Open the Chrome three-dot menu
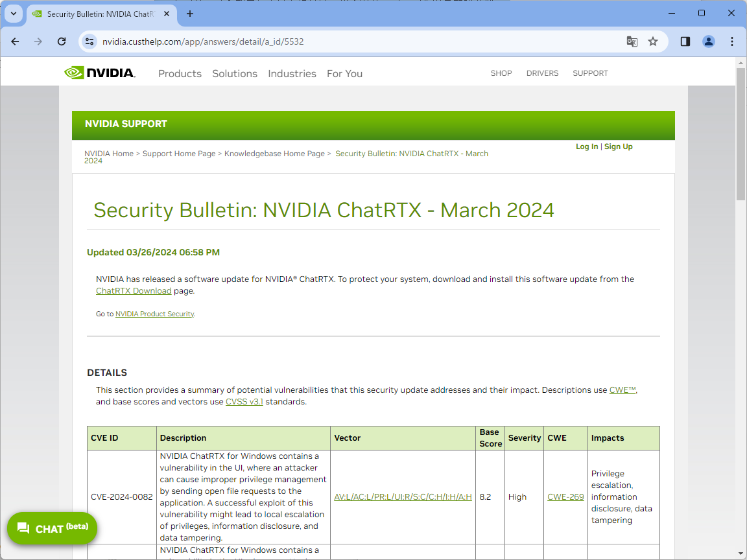Viewport: 747px width, 560px height. 731,41
